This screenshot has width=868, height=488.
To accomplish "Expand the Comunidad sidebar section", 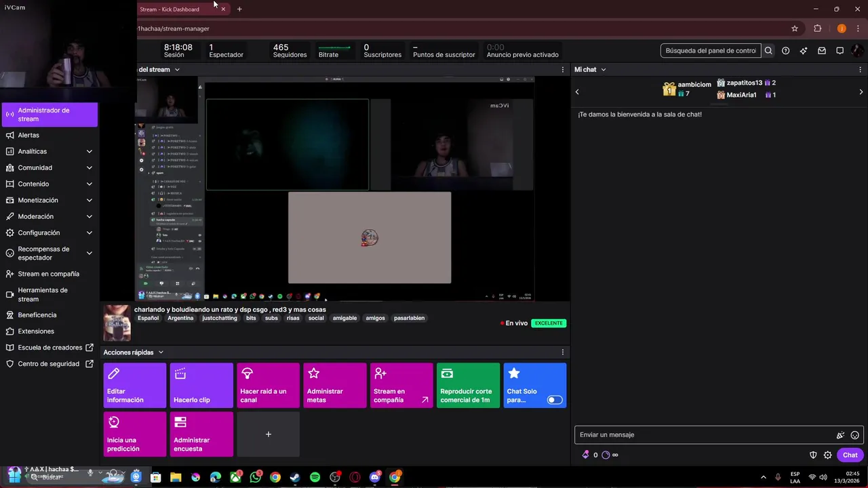I will coord(89,167).
